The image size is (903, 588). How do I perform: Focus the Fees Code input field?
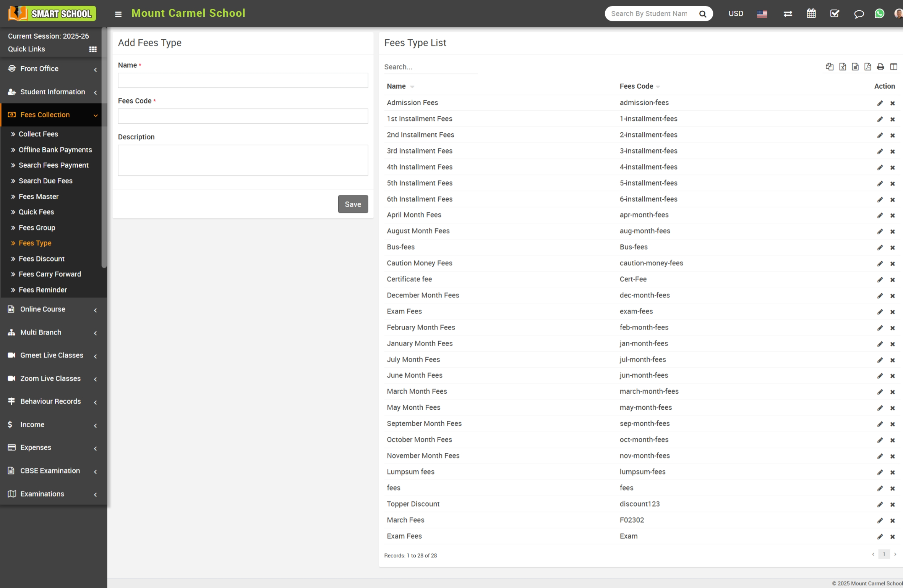pyautogui.click(x=243, y=116)
